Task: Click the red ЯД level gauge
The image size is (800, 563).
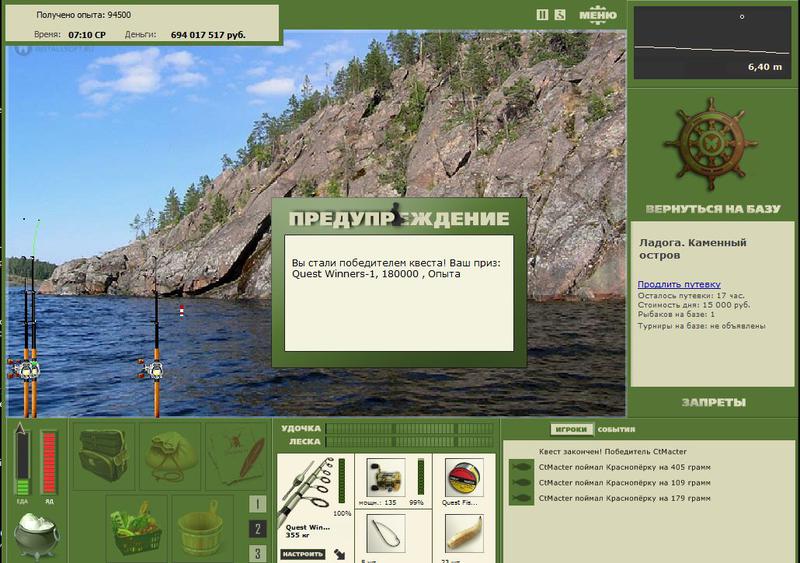Action: (49, 463)
